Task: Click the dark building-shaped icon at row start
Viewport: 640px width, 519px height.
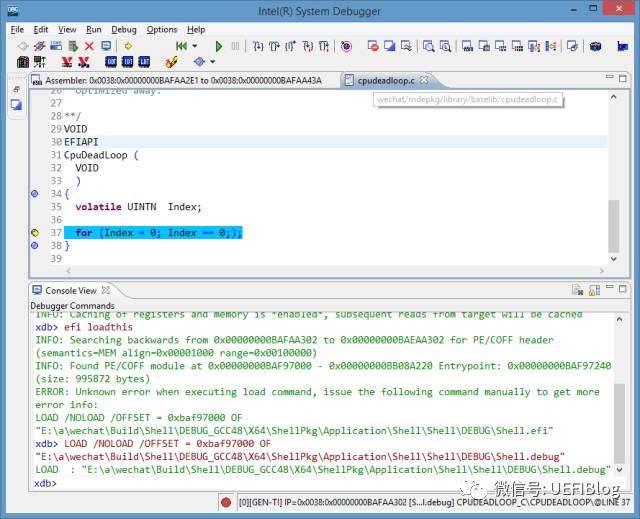Action: click(23, 62)
